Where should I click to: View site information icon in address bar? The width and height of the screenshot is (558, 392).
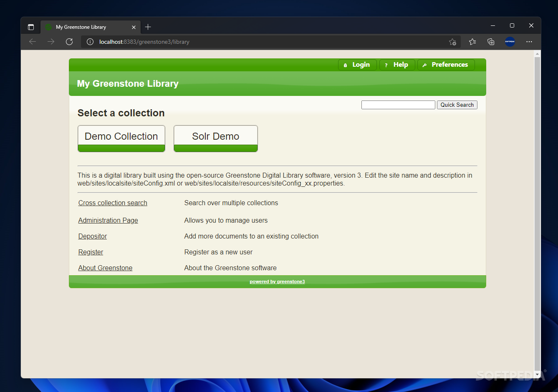click(x=90, y=42)
